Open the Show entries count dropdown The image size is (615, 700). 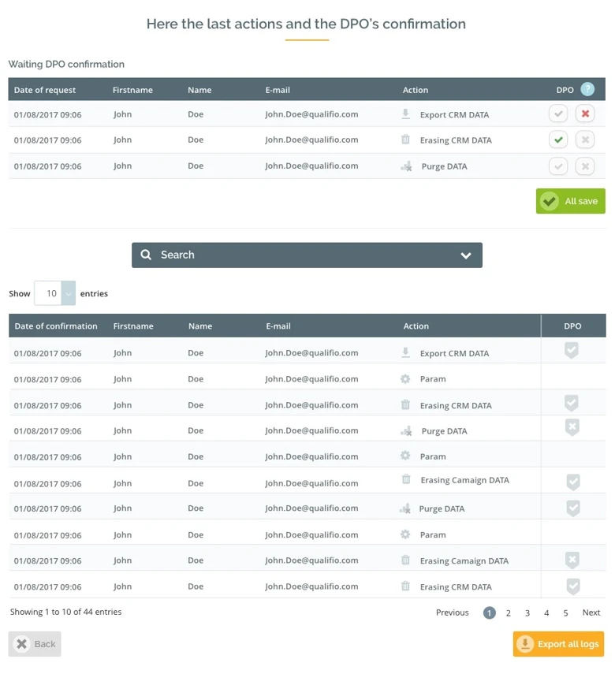(68, 293)
